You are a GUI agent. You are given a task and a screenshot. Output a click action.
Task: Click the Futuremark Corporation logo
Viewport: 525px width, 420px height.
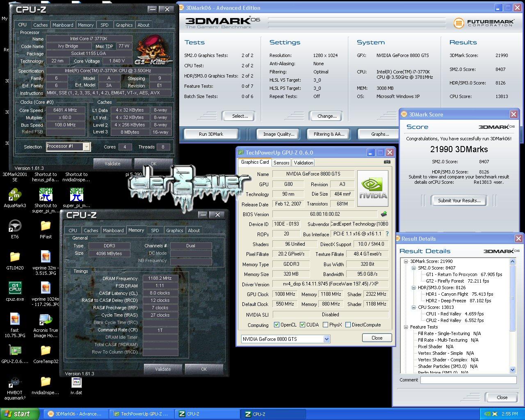[x=483, y=23]
